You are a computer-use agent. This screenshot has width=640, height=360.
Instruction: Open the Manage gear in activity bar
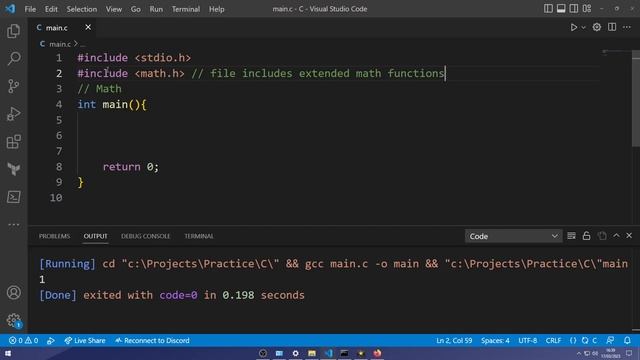click(13, 320)
